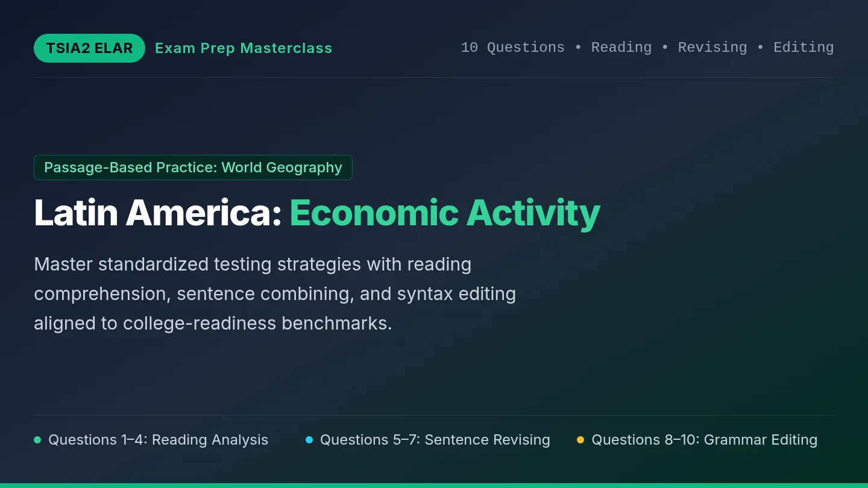The image size is (868, 488).
Task: Select the Exam Prep Masterclass label
Action: (x=244, y=48)
